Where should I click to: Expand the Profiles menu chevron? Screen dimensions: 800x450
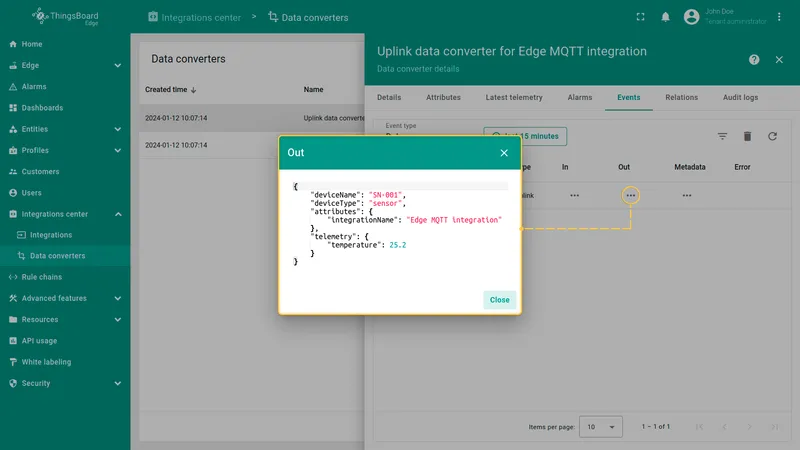pos(118,151)
